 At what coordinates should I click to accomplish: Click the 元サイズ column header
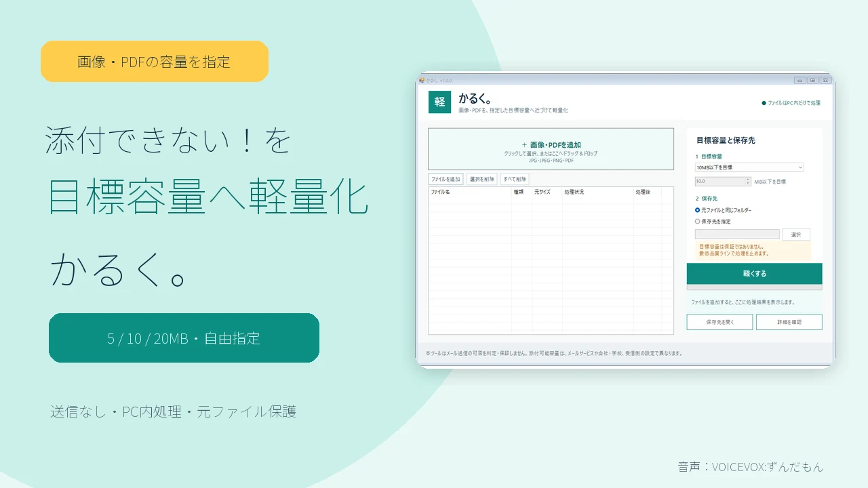click(547, 192)
